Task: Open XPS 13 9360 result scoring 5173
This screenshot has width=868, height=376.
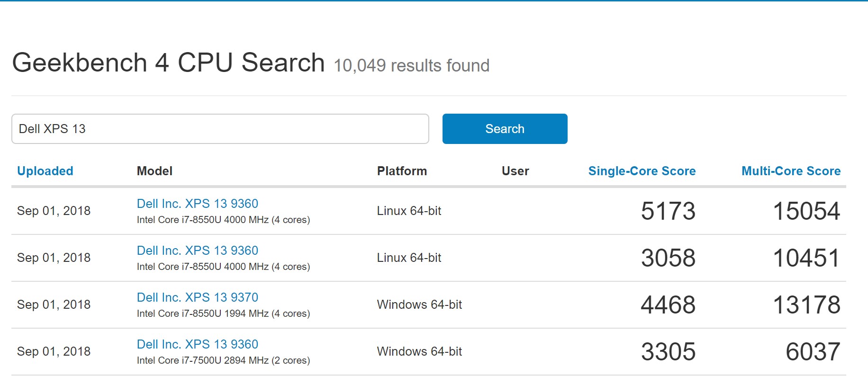Action: pyautogui.click(x=198, y=204)
